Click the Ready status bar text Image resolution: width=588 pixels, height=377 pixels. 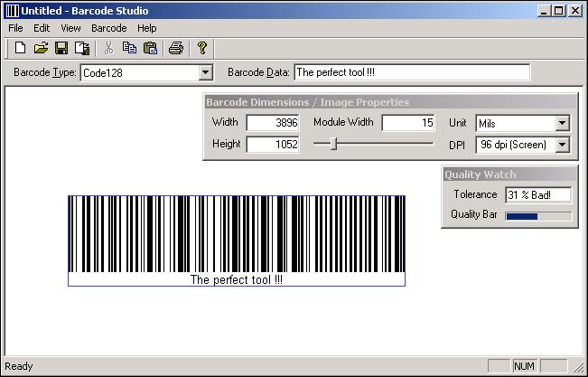[x=19, y=366]
